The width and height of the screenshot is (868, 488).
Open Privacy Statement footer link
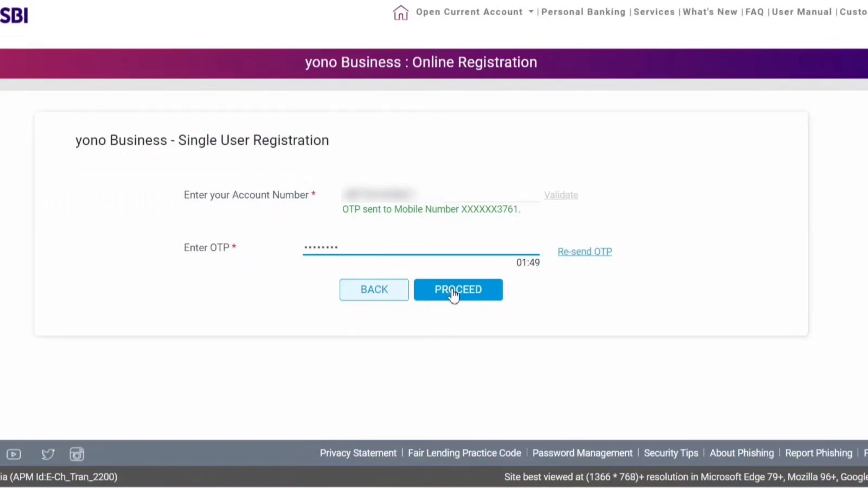tap(358, 453)
